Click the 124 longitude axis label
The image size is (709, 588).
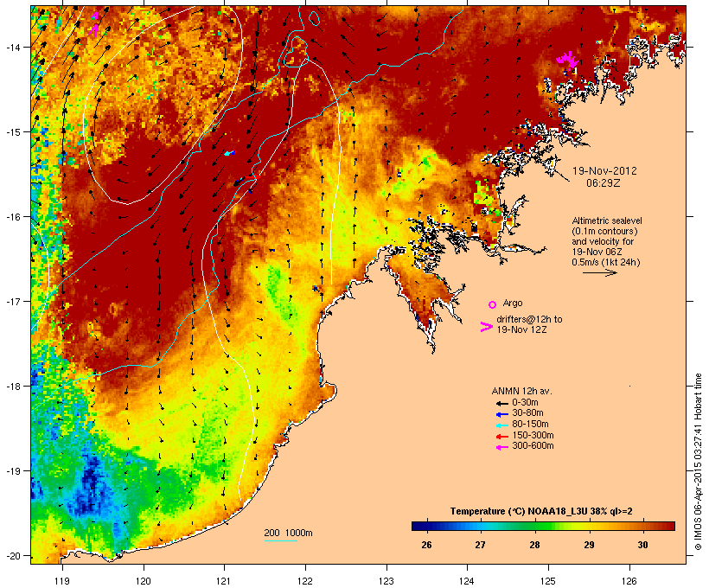(467, 581)
